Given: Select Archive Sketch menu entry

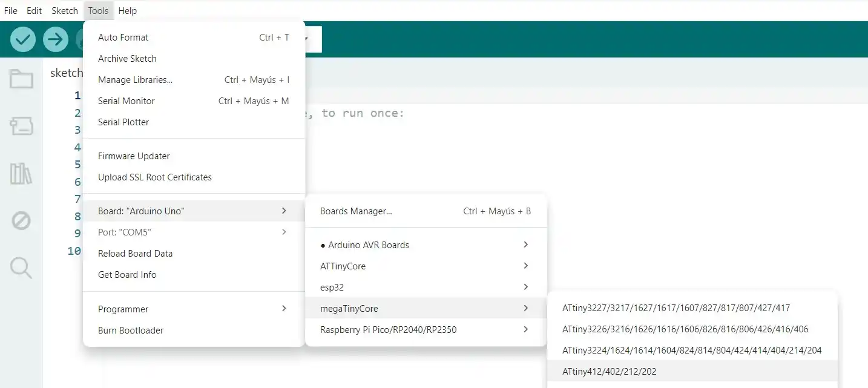Looking at the screenshot, I should point(194,59).
